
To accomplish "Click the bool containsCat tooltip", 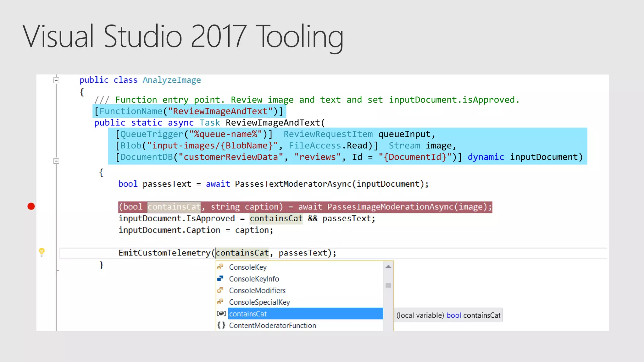I will [x=448, y=315].
